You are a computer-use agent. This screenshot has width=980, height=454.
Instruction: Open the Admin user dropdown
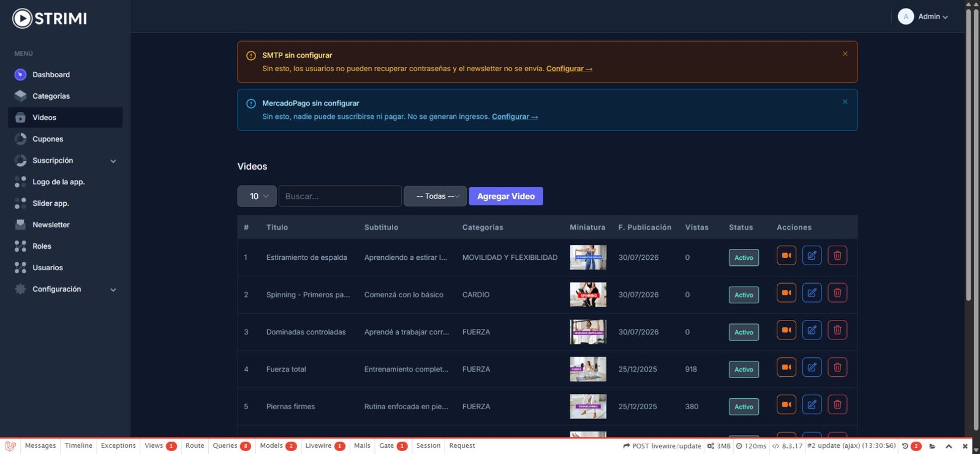point(923,17)
